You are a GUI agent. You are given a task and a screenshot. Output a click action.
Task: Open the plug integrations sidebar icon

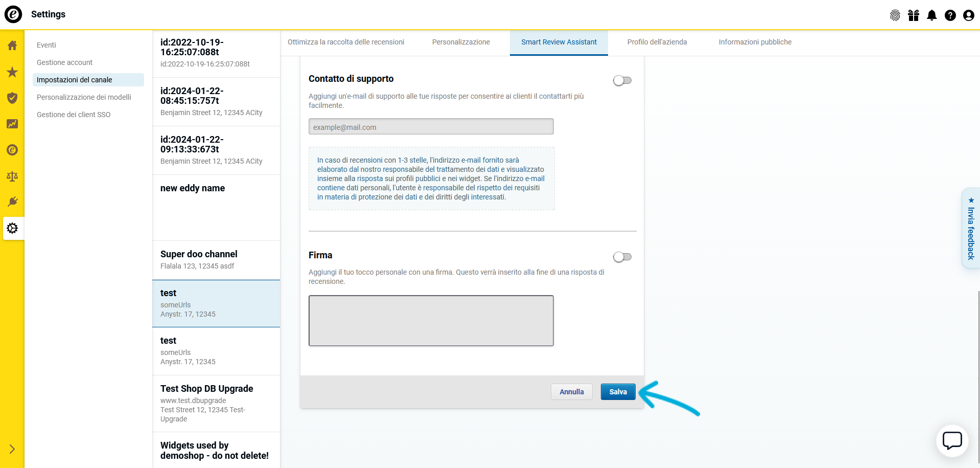coord(12,202)
